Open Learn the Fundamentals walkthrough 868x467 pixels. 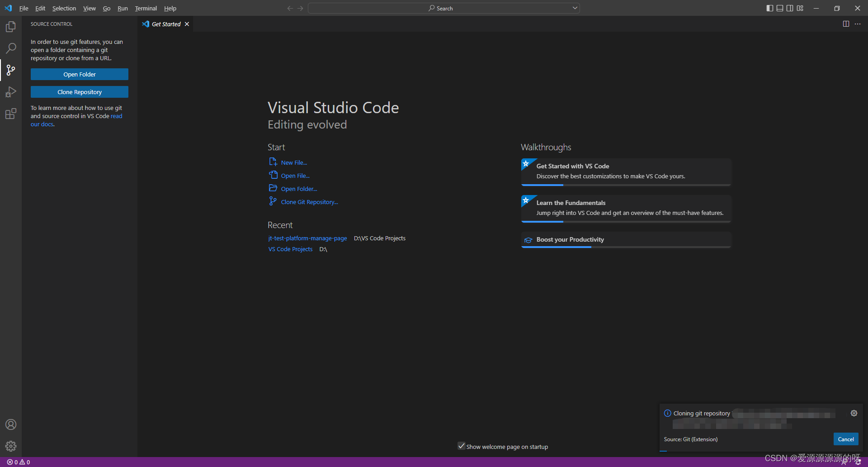pos(626,209)
